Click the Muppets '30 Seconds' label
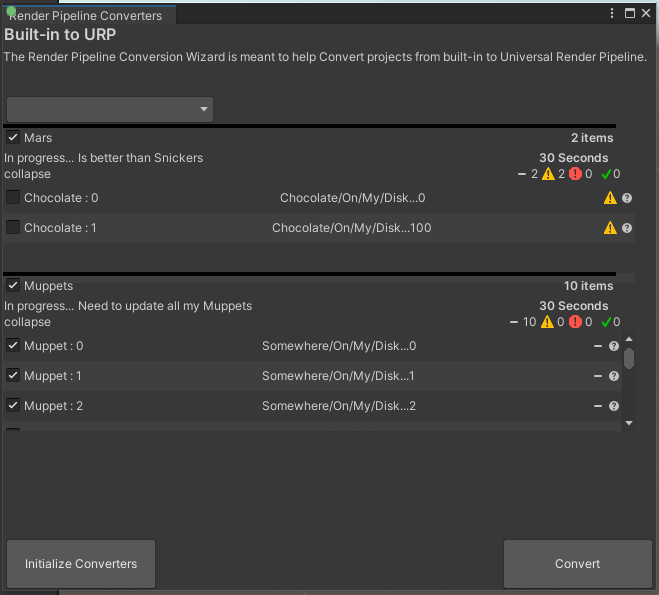 574,306
